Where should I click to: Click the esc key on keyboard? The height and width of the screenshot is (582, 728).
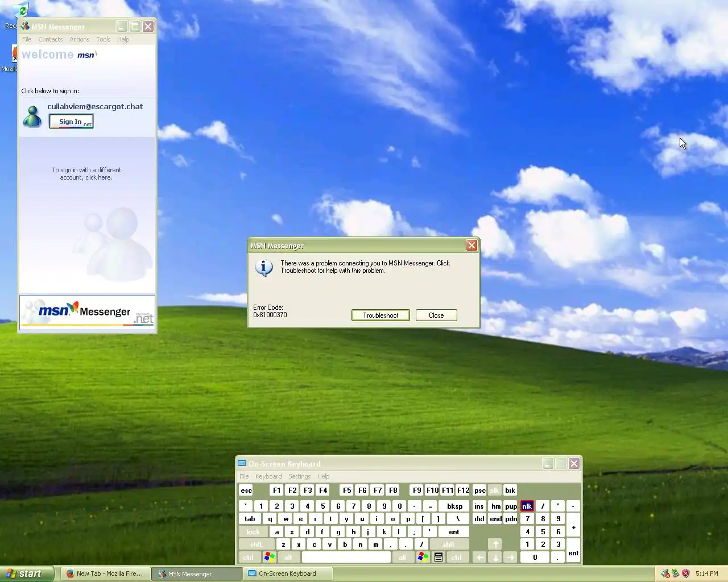click(246, 490)
